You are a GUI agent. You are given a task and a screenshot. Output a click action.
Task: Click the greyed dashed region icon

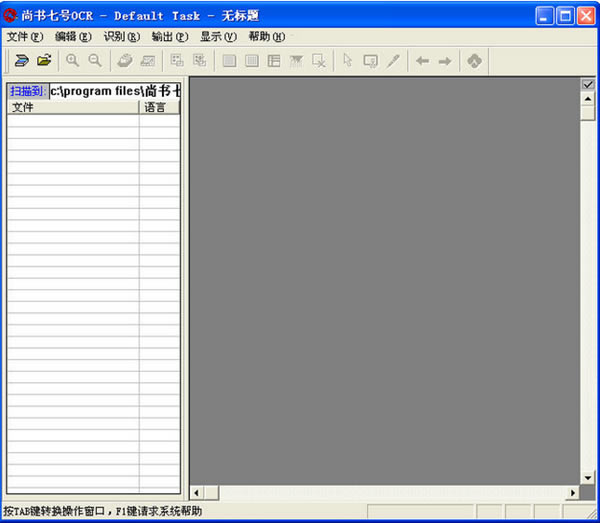point(296,60)
